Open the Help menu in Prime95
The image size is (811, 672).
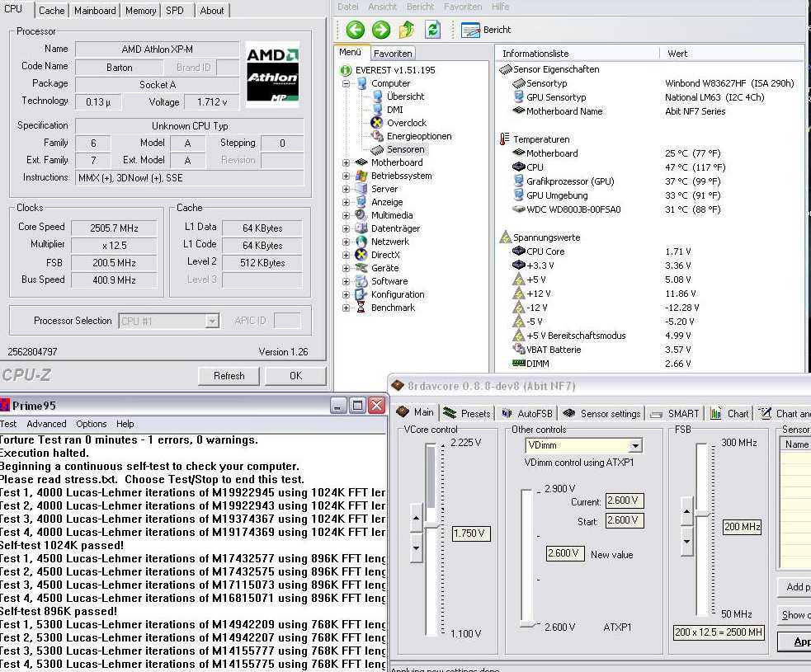[125, 424]
